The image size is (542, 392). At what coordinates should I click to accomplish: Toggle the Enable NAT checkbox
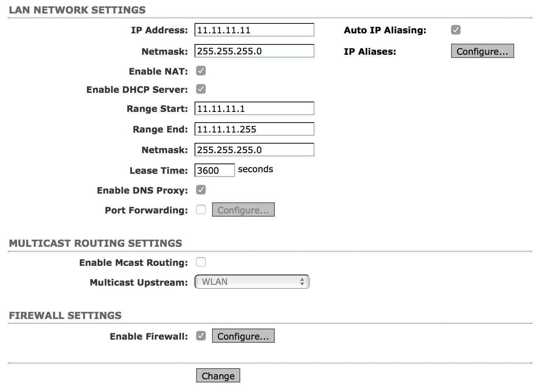[x=201, y=71]
